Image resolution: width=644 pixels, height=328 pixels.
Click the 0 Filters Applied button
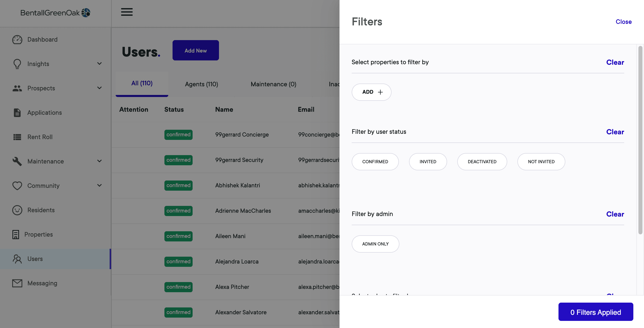tap(596, 312)
